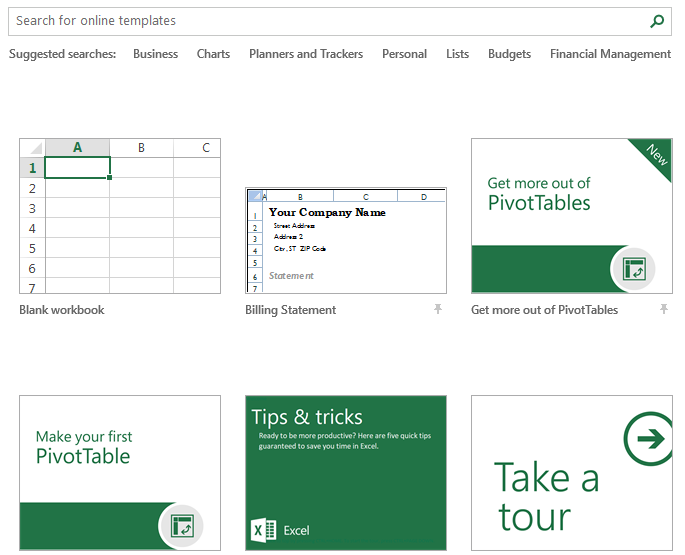Viewport: 685px width, 555px height.
Task: Click the Excel logo on Tips & tricks
Action: coord(264,530)
